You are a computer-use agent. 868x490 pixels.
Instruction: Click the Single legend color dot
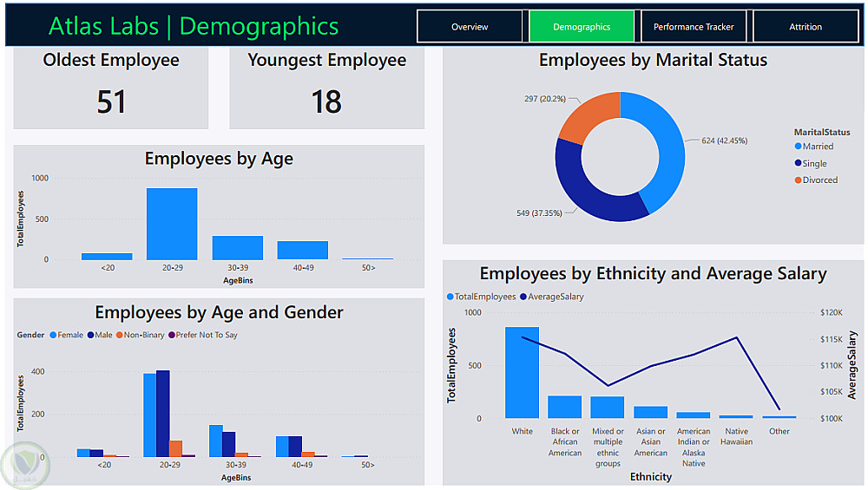coord(798,163)
